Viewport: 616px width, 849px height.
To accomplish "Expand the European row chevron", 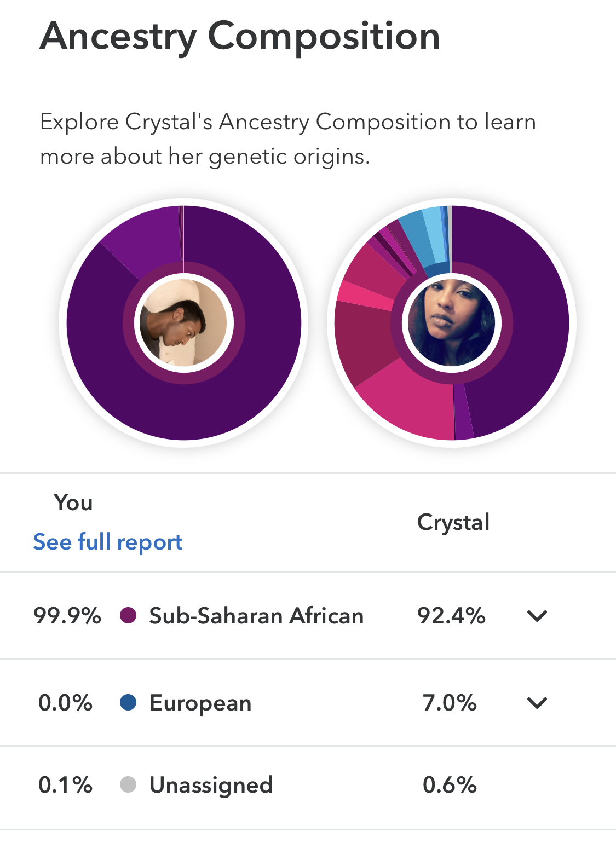I will (537, 702).
